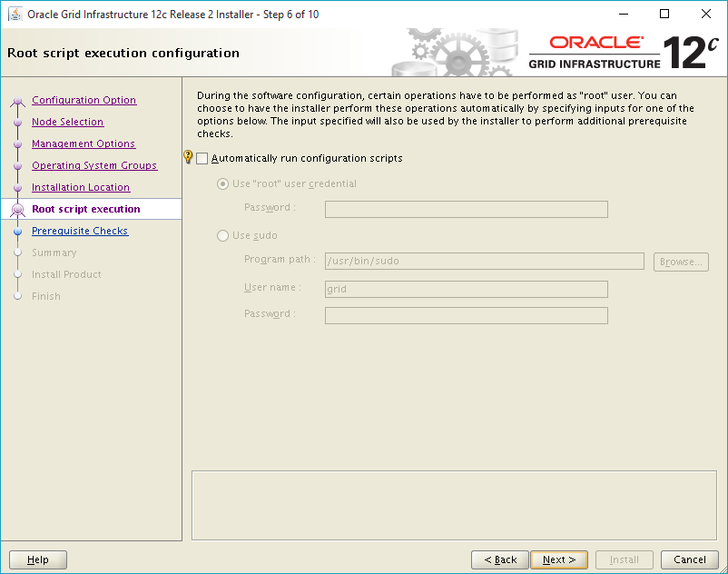728x574 pixels.
Task: Click the Root script execution step bullet
Action: tap(17, 210)
